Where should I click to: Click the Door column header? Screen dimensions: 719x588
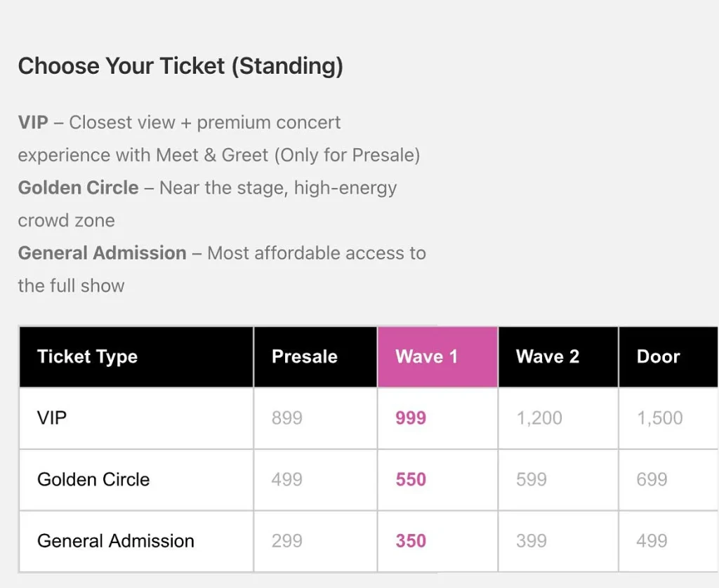[x=659, y=356]
